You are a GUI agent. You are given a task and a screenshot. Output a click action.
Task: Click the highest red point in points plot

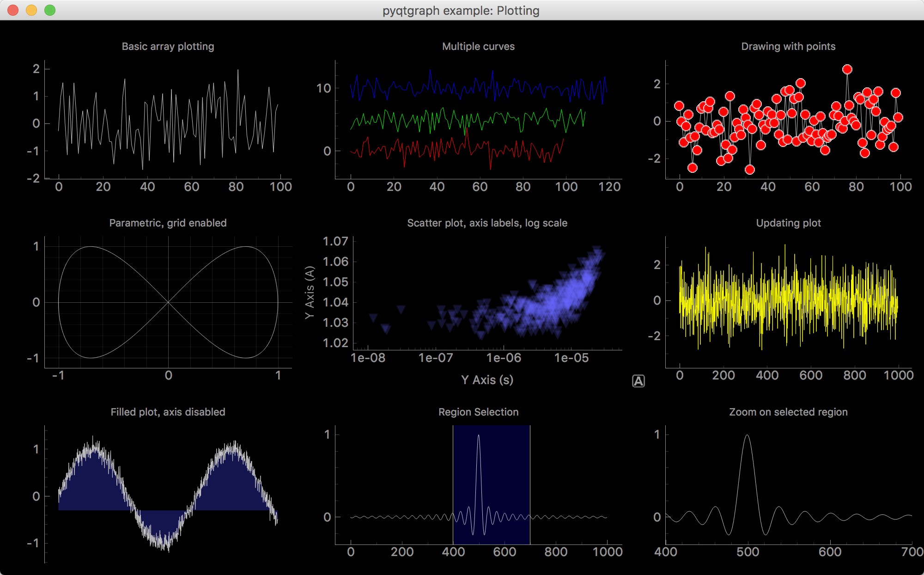(x=847, y=69)
